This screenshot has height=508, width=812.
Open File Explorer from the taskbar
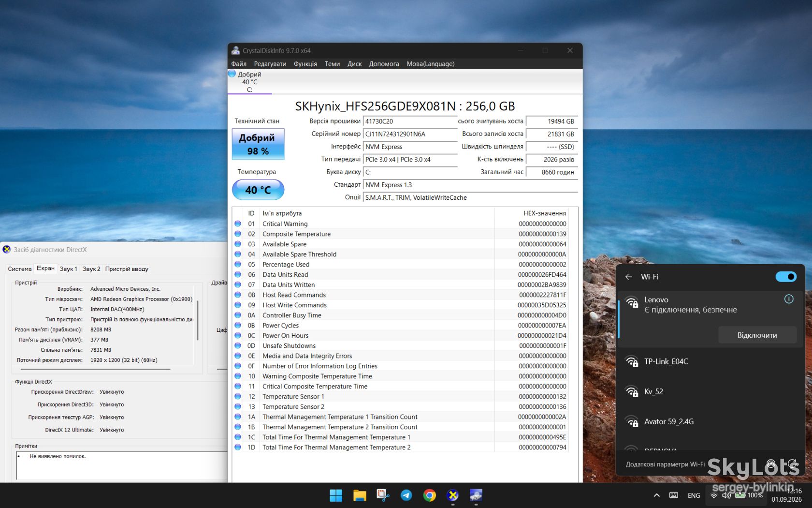(360, 495)
